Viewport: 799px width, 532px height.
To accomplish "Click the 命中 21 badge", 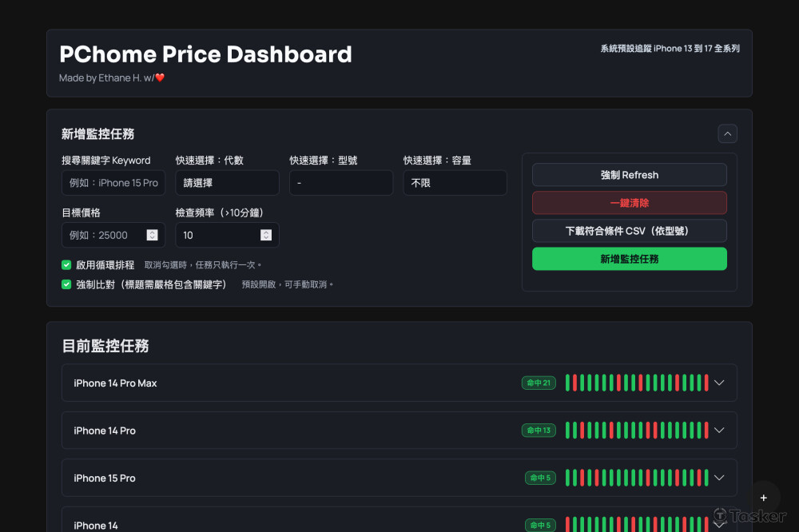I will click(538, 383).
